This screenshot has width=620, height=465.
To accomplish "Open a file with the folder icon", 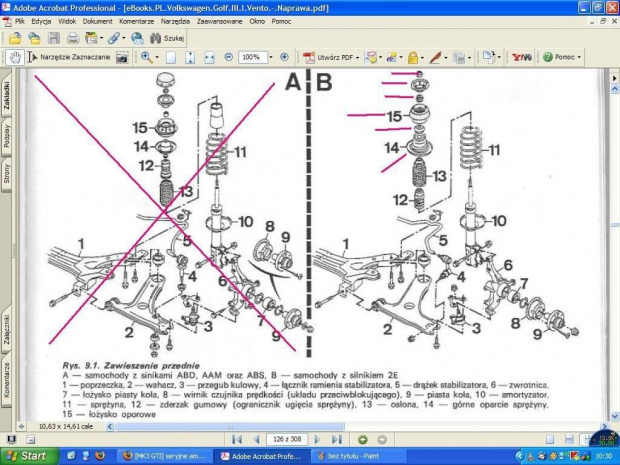I will pos(15,38).
